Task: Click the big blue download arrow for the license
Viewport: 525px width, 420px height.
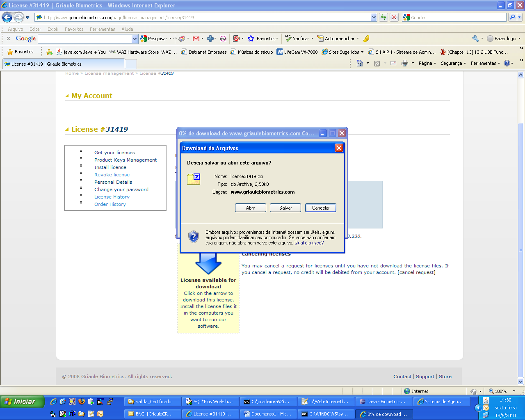Action: [x=208, y=264]
